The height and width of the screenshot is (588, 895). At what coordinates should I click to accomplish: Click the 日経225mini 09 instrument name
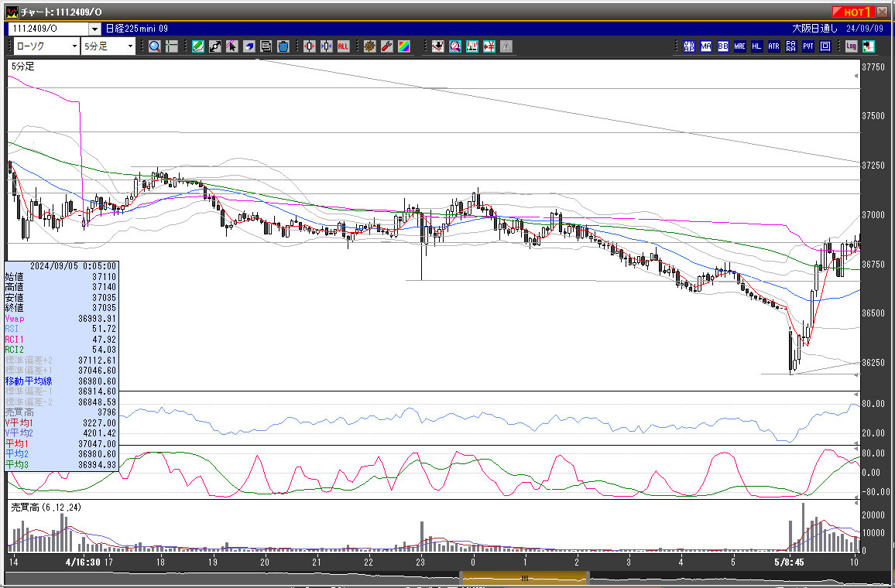137,29
